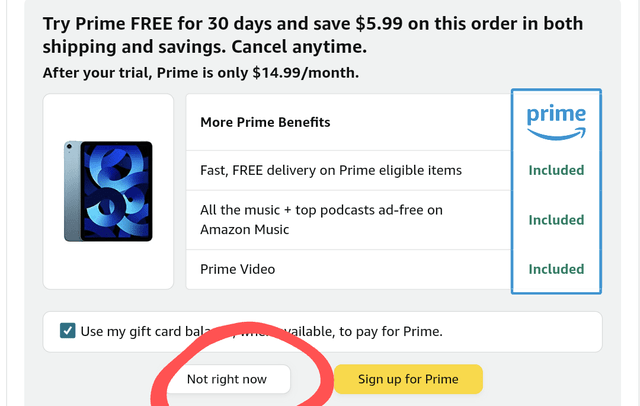The width and height of the screenshot is (640, 406).
Task: Choose the Prime Video benefit row
Action: [238, 269]
